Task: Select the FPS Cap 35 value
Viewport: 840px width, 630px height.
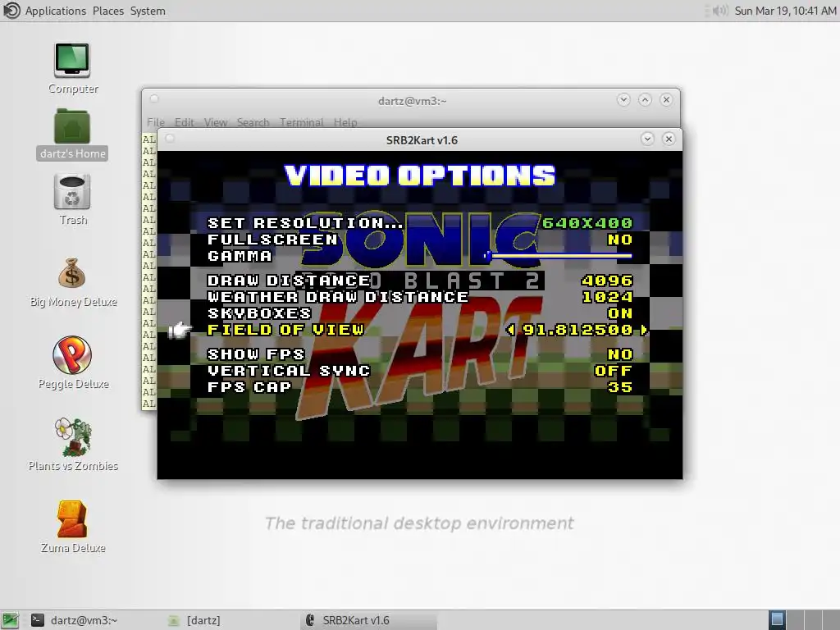Action: 620,387
